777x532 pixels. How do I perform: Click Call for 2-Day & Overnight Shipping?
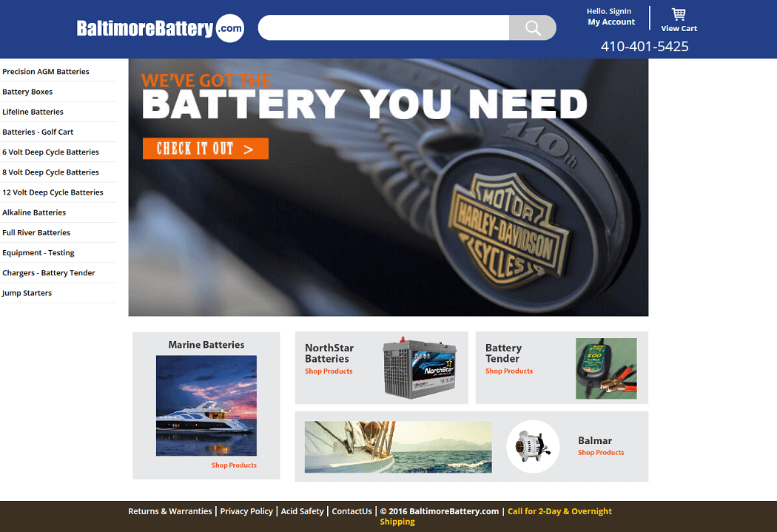click(496, 516)
